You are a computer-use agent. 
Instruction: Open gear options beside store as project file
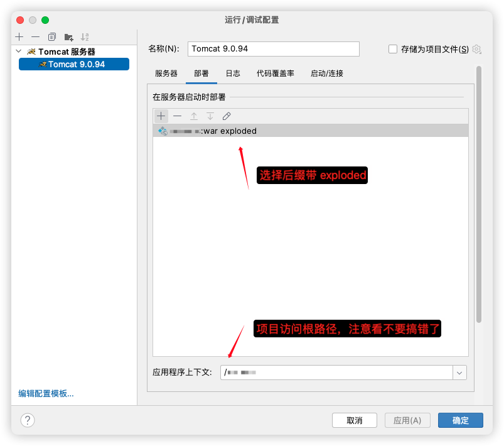pyautogui.click(x=476, y=49)
